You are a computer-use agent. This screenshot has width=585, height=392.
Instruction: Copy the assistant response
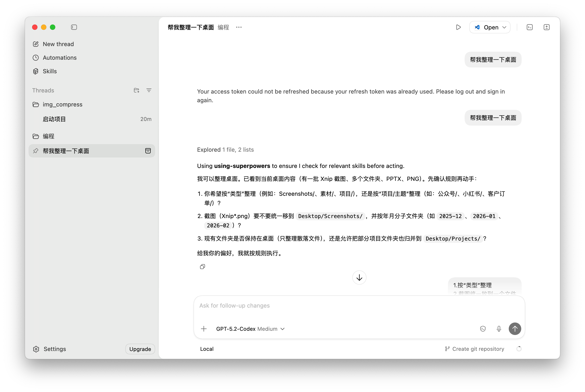pyautogui.click(x=202, y=267)
